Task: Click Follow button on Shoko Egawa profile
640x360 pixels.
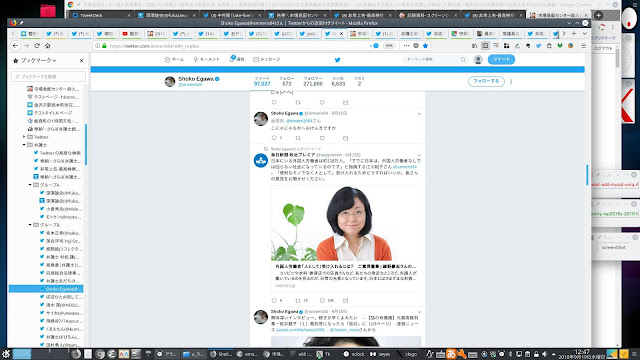Action: (486, 81)
